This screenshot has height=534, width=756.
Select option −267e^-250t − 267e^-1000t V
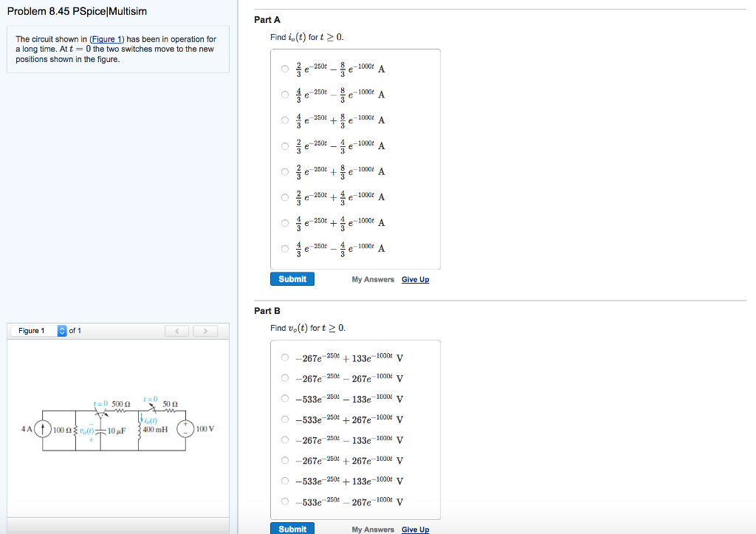285,377
